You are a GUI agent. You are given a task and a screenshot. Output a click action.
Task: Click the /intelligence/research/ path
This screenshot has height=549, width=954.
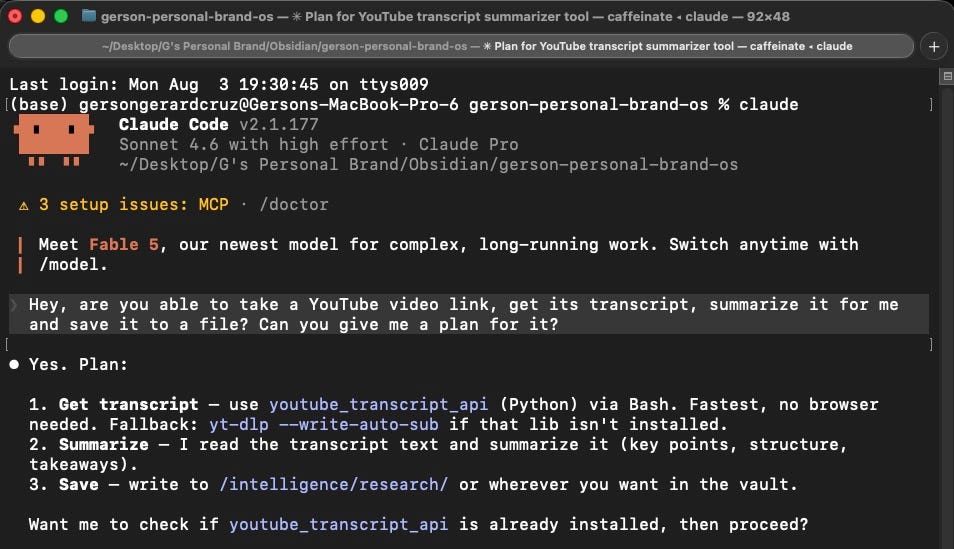click(x=333, y=484)
